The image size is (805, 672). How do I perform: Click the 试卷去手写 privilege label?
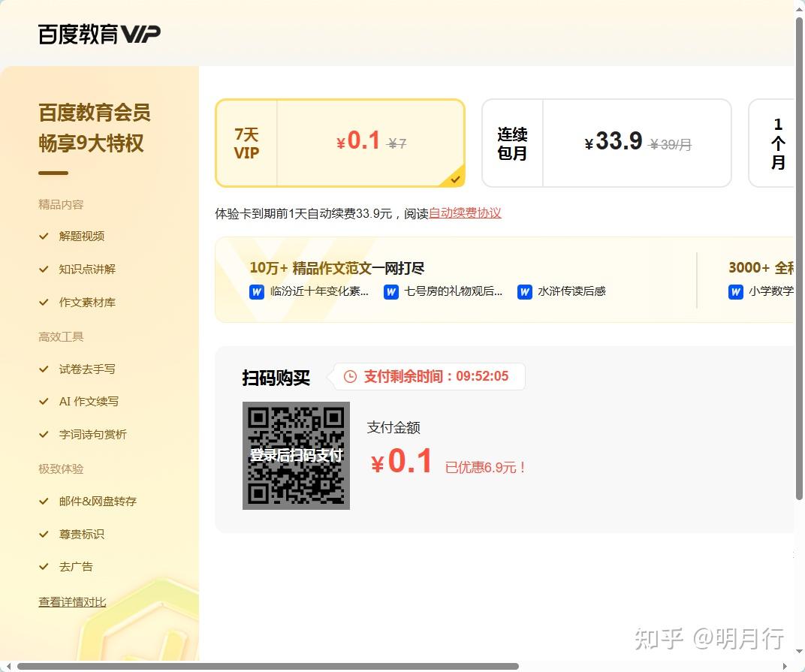click(87, 369)
